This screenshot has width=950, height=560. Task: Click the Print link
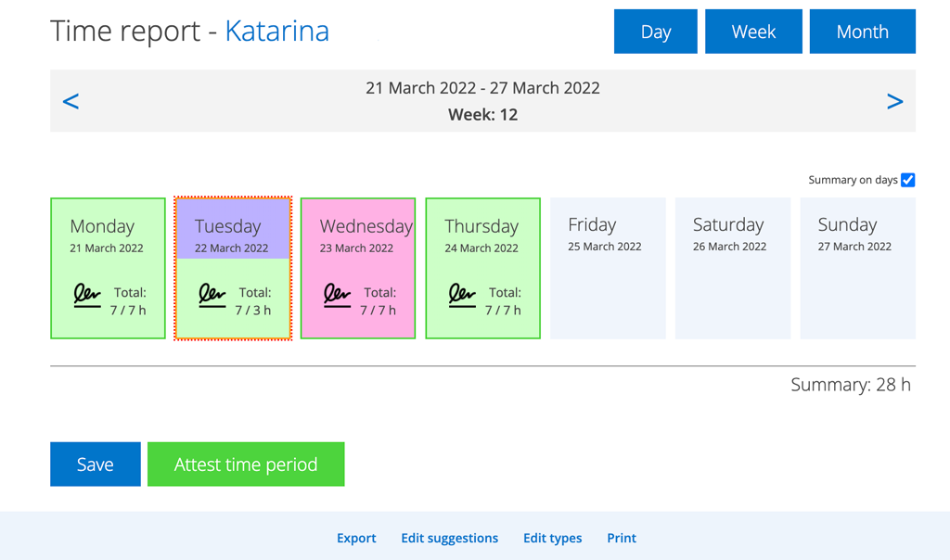point(622,538)
